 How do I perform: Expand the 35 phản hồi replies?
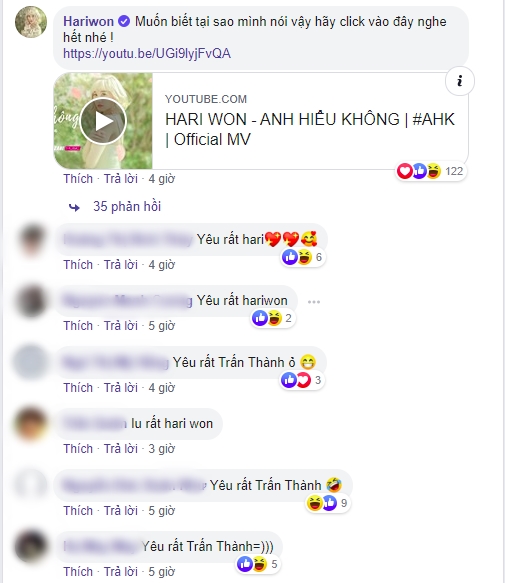coord(127,206)
